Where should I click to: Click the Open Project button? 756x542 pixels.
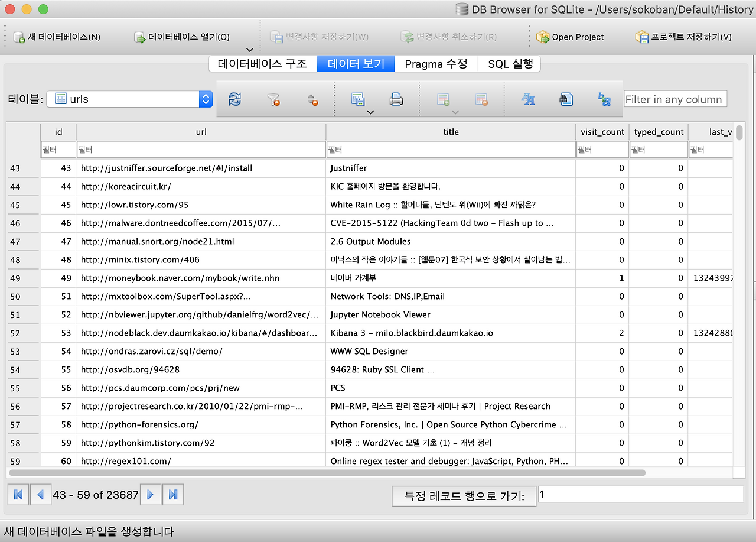coord(569,37)
